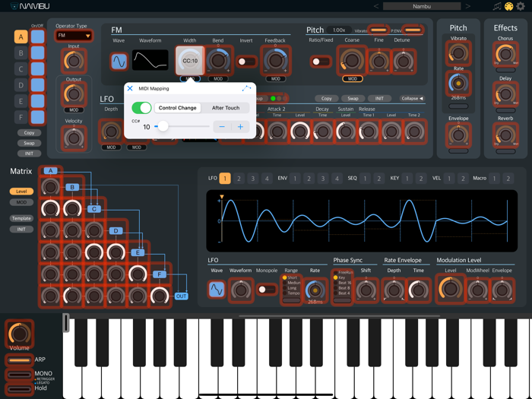
Task: Decrease CC number with minus
Action: tap(222, 127)
